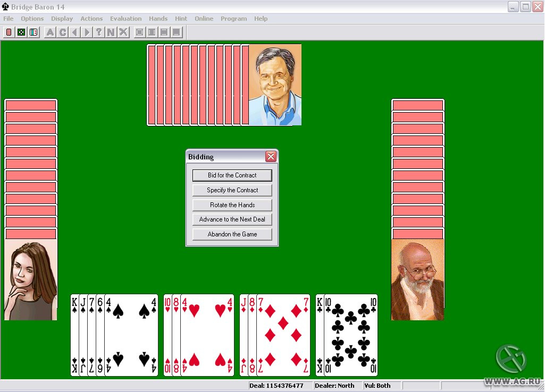Select the 8 of diamonds card
Screen dimensions: 545x392
[253, 335]
